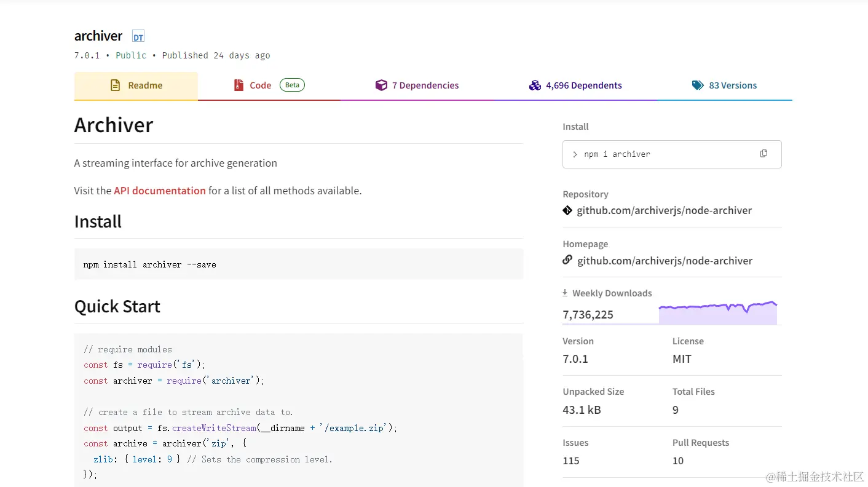
Task: View the 4,696 Dependents tab
Action: point(575,85)
